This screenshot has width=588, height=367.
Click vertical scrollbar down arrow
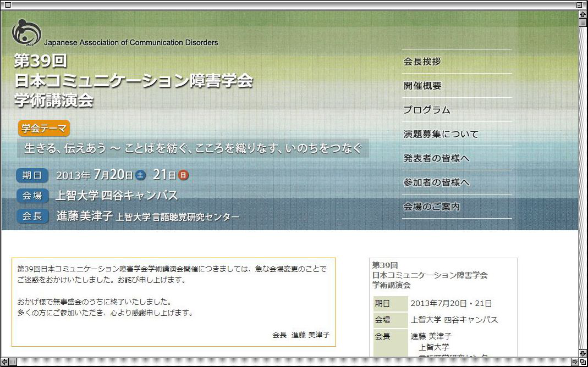(x=583, y=353)
